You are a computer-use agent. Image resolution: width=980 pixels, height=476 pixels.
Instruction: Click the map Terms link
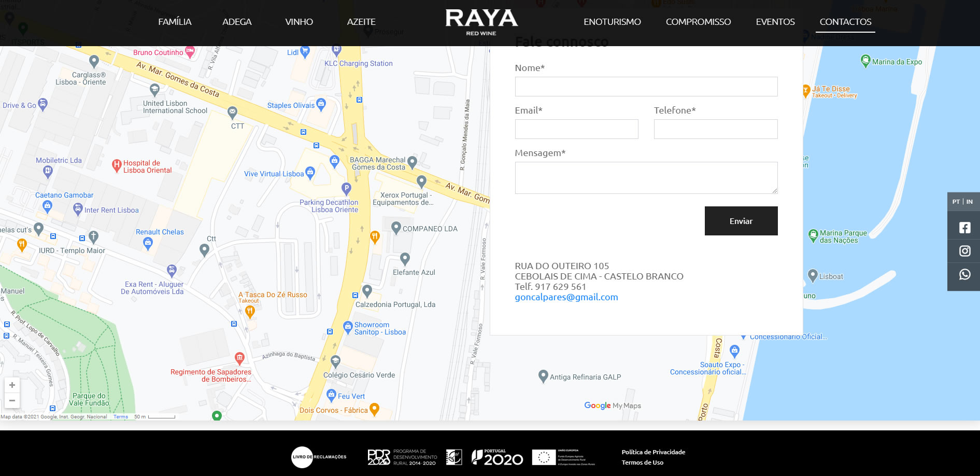click(x=121, y=417)
